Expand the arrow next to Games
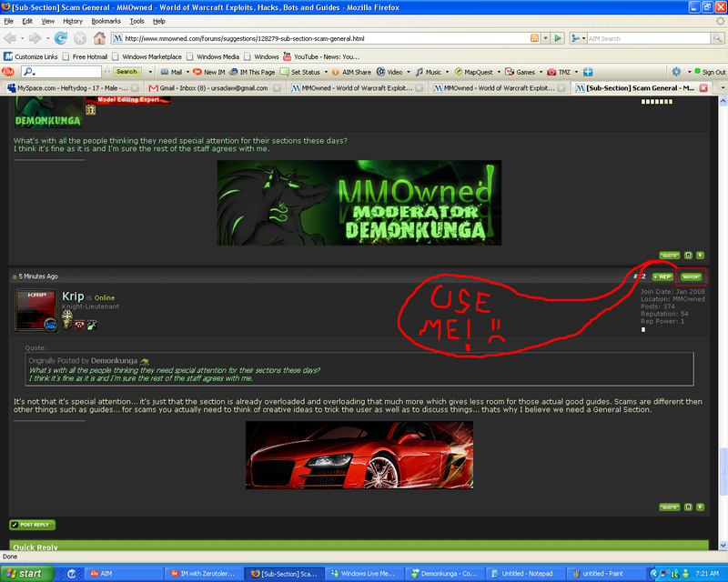Screen dimensions: 728x582 541,72
